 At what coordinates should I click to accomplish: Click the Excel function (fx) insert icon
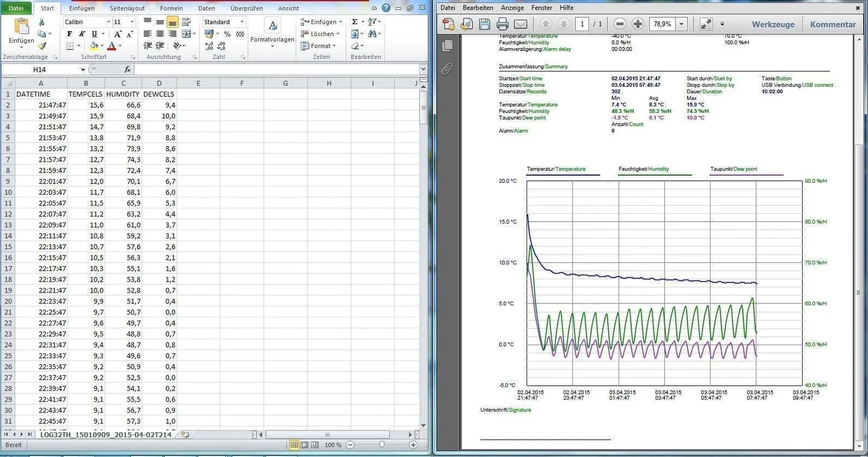pyautogui.click(x=128, y=70)
